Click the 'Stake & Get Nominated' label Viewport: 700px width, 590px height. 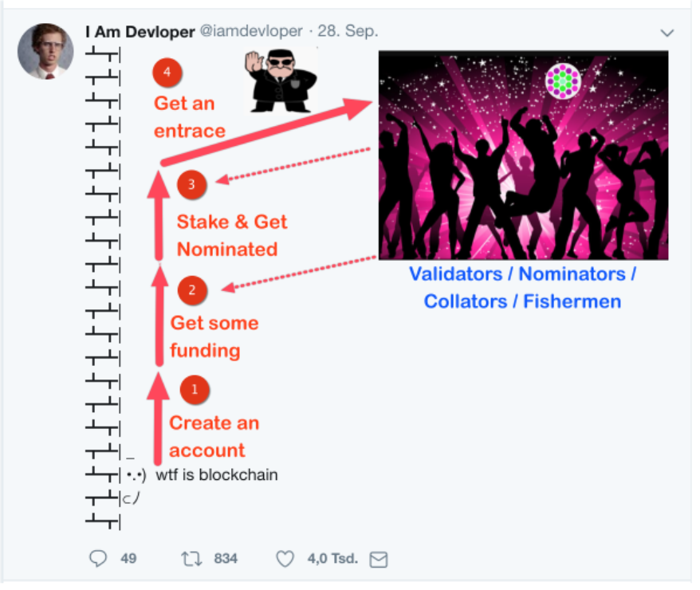point(231,235)
